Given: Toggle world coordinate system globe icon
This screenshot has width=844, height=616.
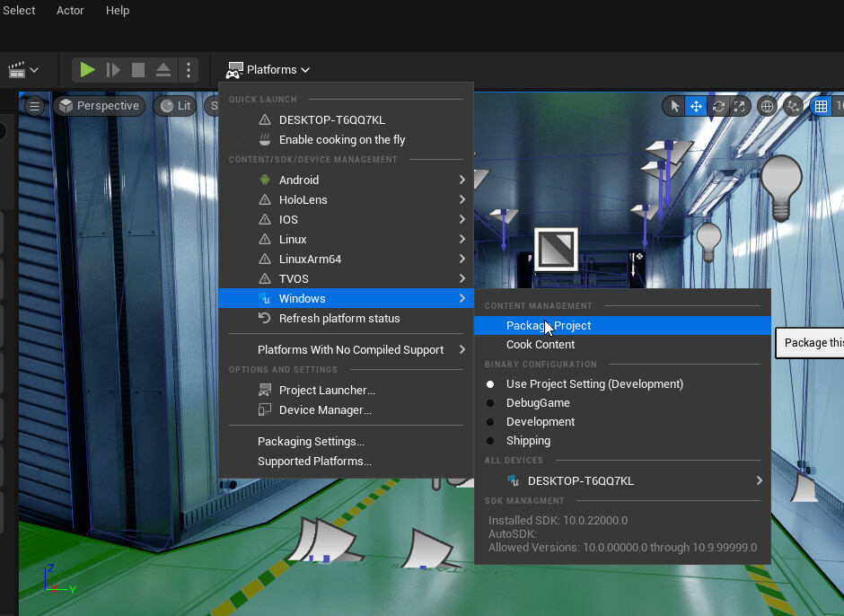Looking at the screenshot, I should [768, 106].
